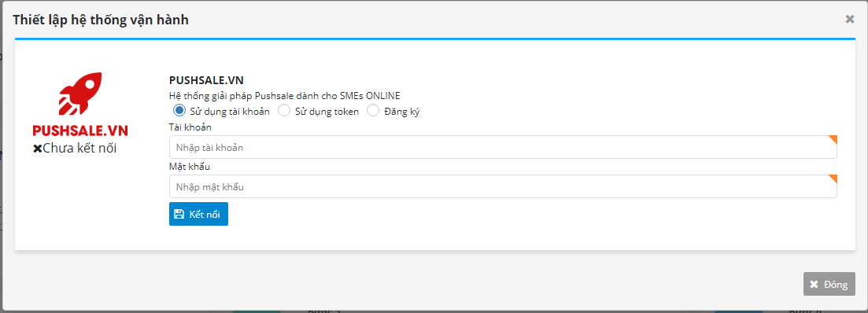Click the Tài khoản field label
Viewport: 868px width, 313px height.
click(x=190, y=127)
